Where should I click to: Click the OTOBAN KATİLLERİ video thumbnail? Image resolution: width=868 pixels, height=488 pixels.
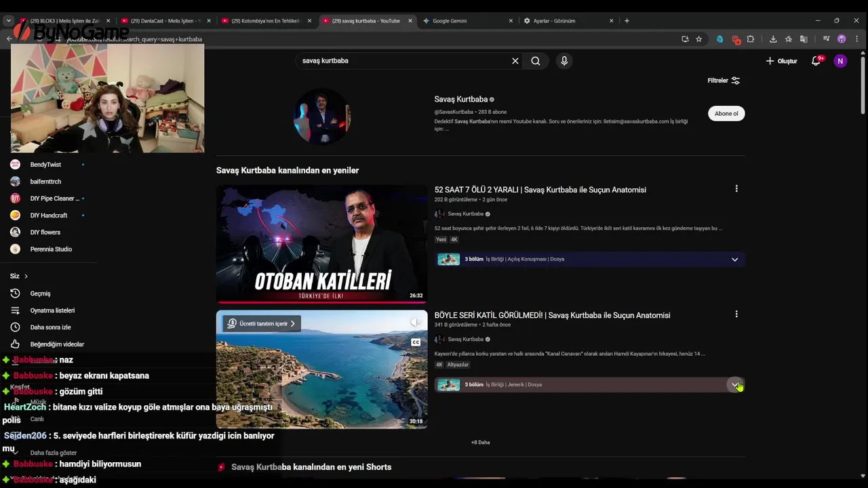click(321, 244)
